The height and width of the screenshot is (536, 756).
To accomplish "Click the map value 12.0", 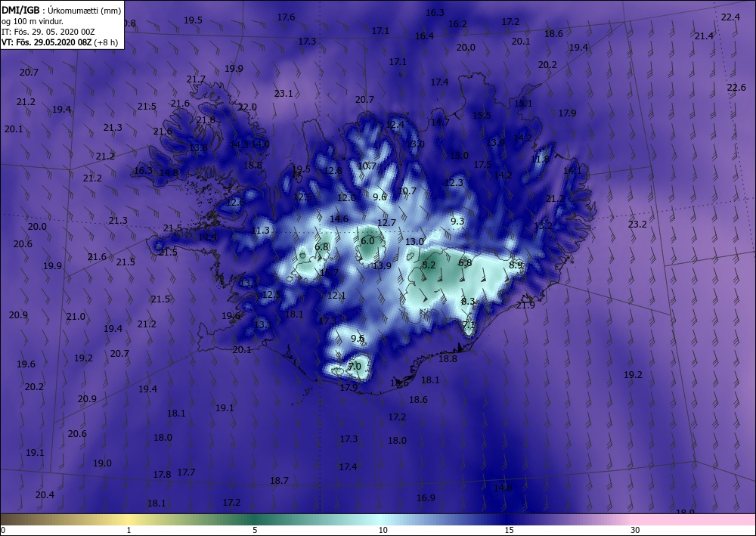I will (x=346, y=197).
